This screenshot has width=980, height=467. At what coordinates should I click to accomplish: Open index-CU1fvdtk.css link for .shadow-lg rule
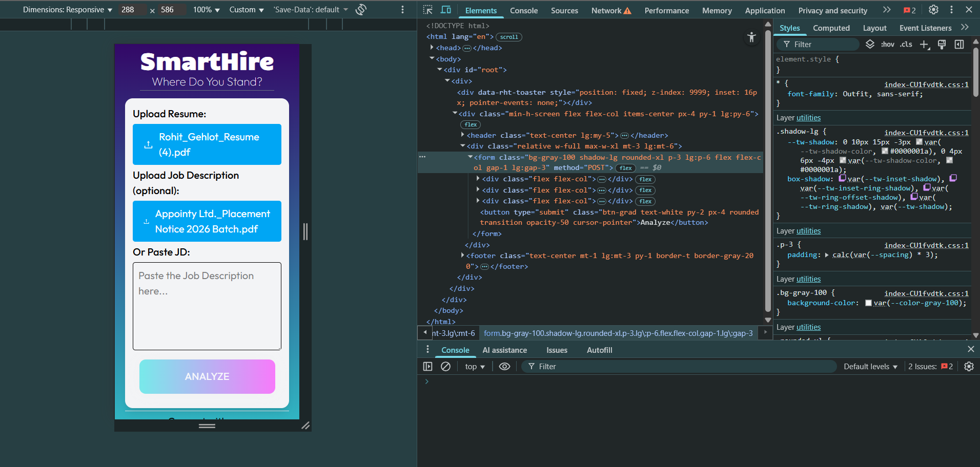tap(926, 133)
